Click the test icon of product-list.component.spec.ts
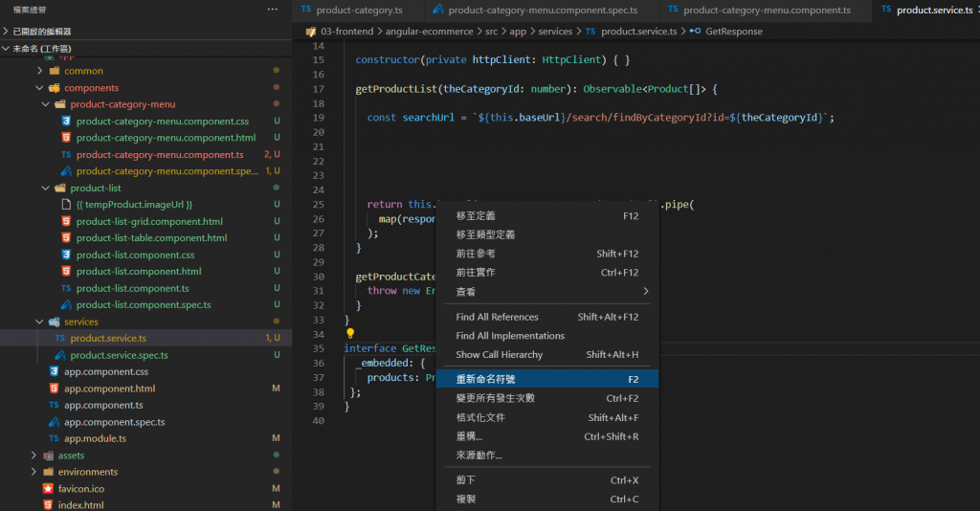The height and width of the screenshot is (511, 980). (66, 305)
